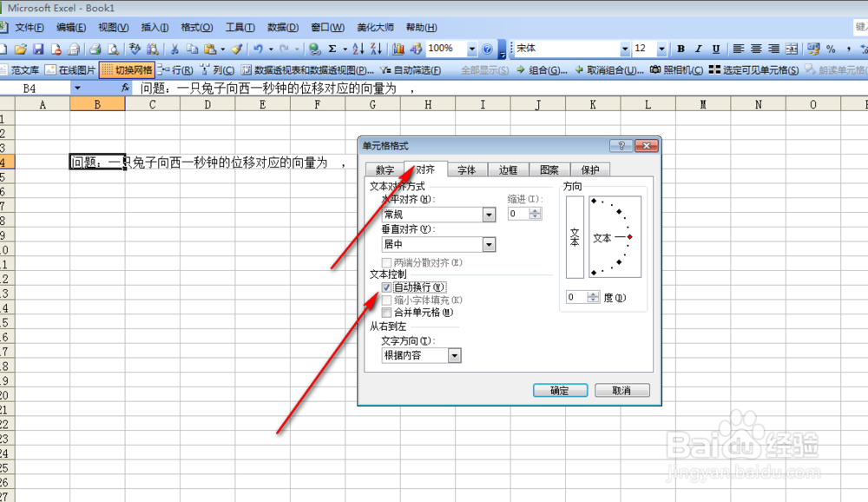Print the sheet using the printer icon

pyautogui.click(x=95, y=50)
